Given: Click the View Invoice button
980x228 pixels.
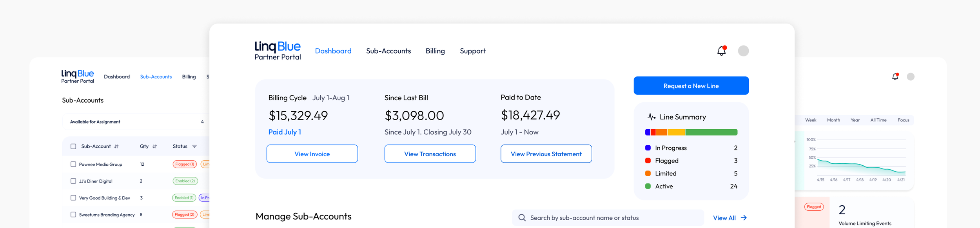Looking at the screenshot, I should click(x=312, y=154).
